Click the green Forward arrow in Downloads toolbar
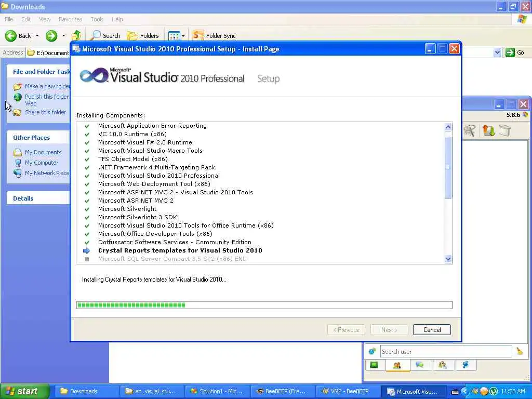Viewport: 532px width, 399px height. 51,36
